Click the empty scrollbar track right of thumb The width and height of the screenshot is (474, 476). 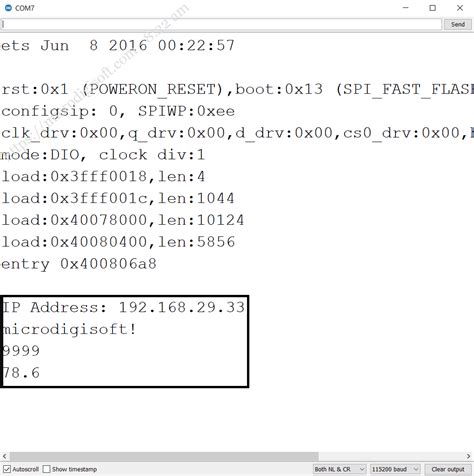pos(391,456)
